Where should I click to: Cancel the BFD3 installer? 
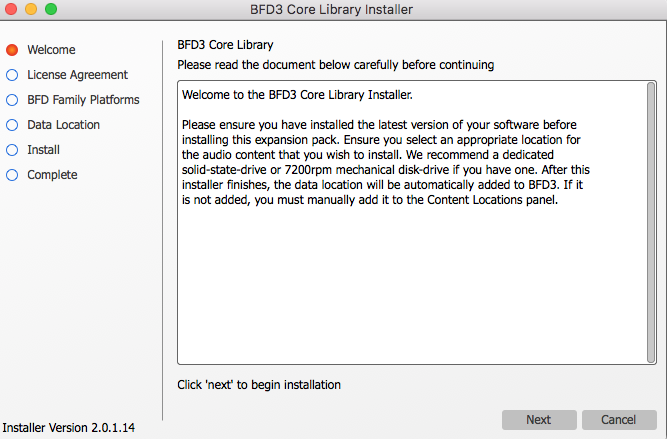[x=619, y=420]
